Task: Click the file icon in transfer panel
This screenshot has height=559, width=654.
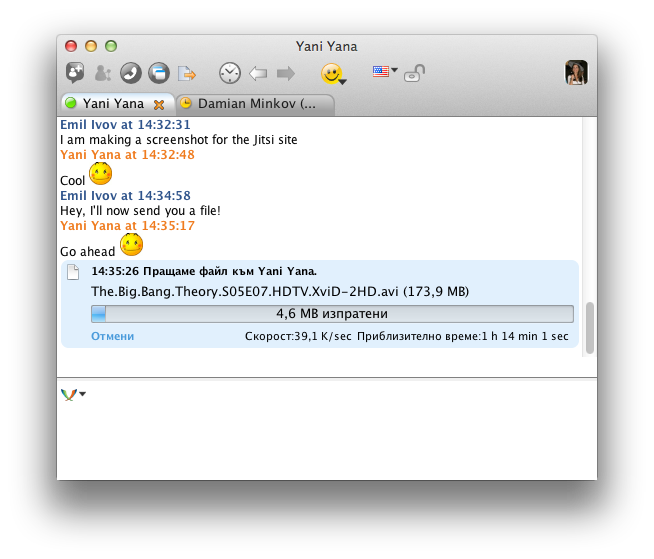Action: tap(72, 273)
